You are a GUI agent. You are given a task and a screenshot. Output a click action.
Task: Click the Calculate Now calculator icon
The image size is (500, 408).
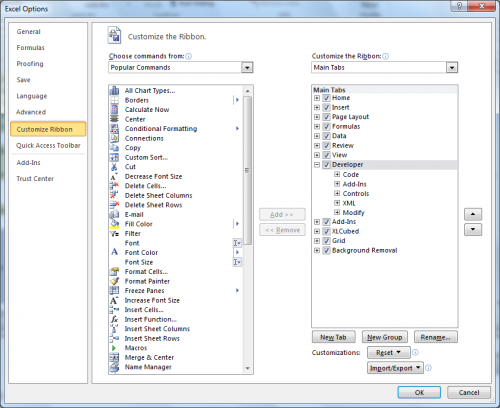pyautogui.click(x=114, y=110)
